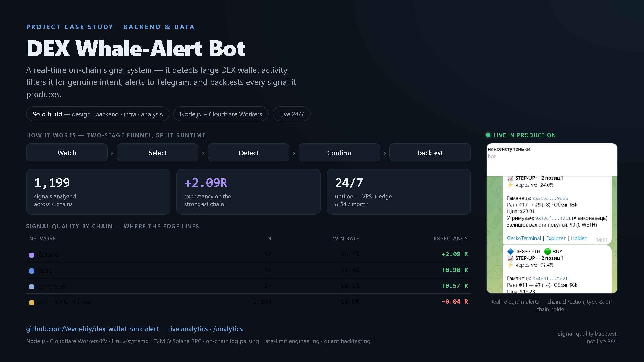
Task: Click the chevron between Detect and Confirm
Action: coord(294,153)
